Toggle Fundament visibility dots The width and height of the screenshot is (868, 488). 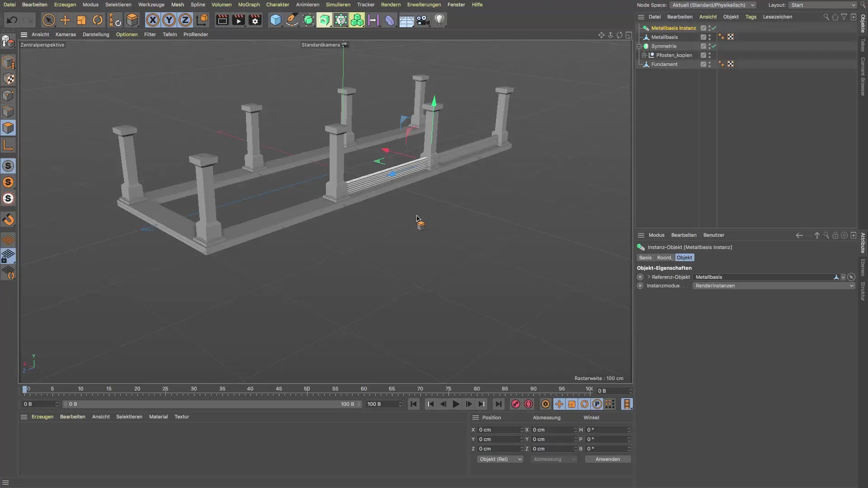[709, 64]
